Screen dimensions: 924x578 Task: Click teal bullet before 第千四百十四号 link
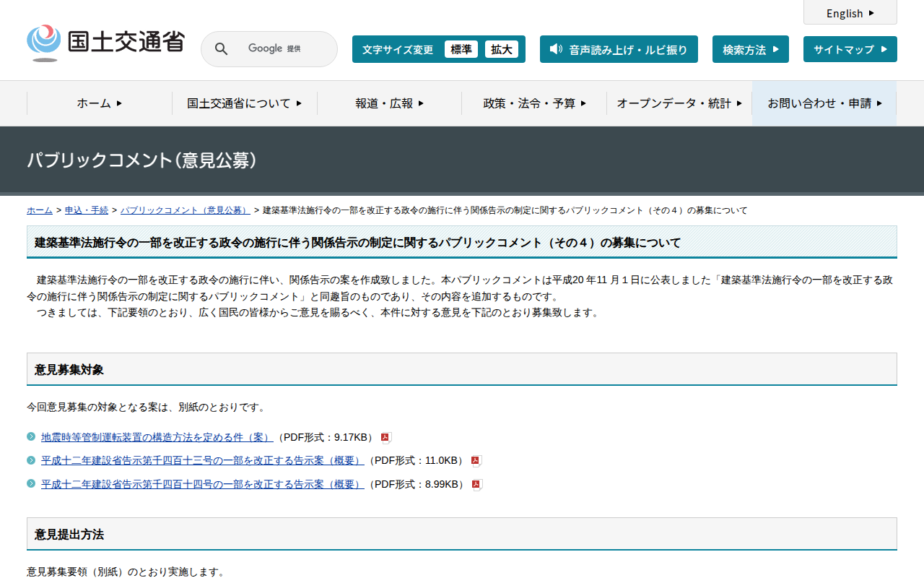click(x=31, y=483)
